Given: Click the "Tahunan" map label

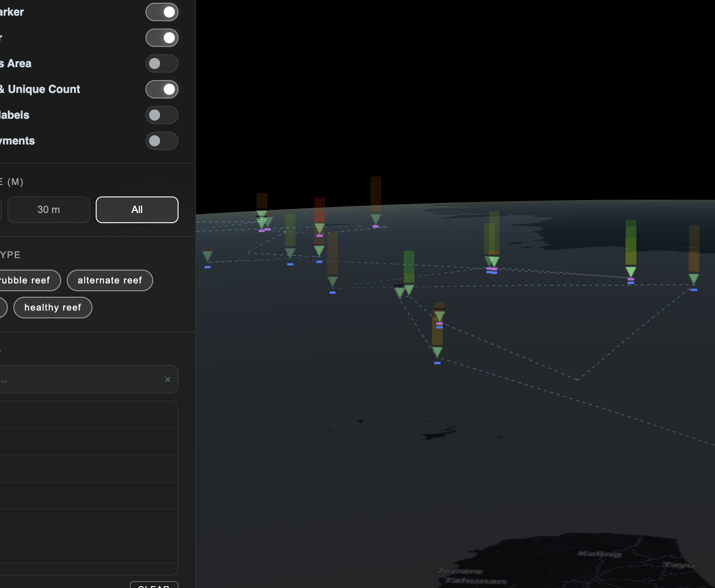Looking at the screenshot, I should coord(475,581).
